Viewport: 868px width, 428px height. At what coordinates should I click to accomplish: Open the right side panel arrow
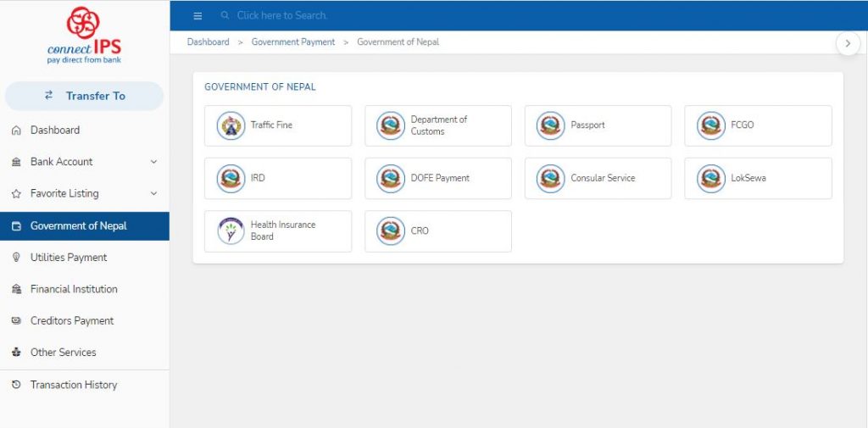click(848, 43)
